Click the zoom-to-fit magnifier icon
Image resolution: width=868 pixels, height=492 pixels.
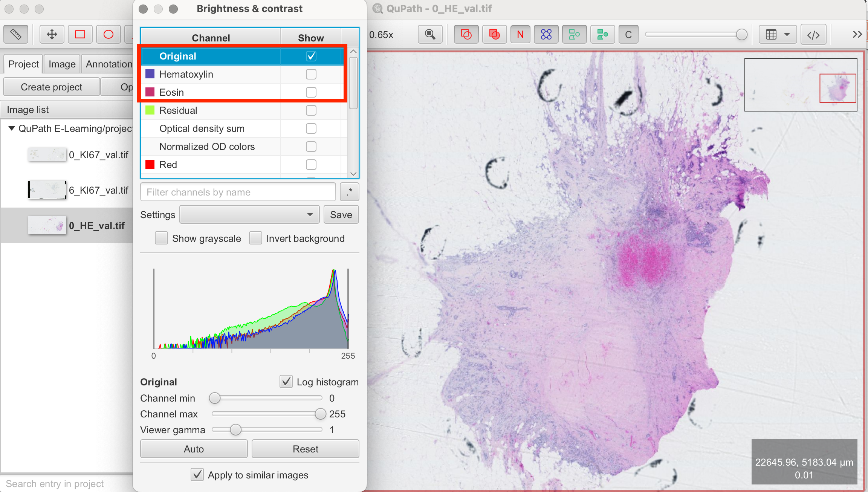tap(430, 35)
